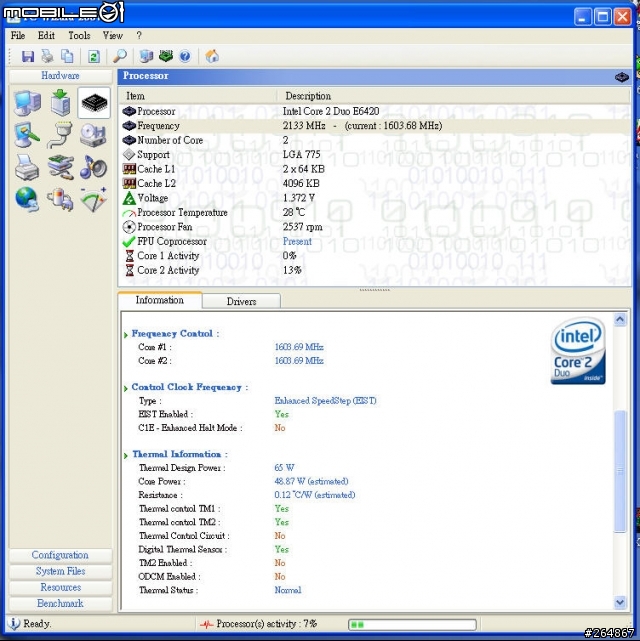Open the View menu

(113, 36)
